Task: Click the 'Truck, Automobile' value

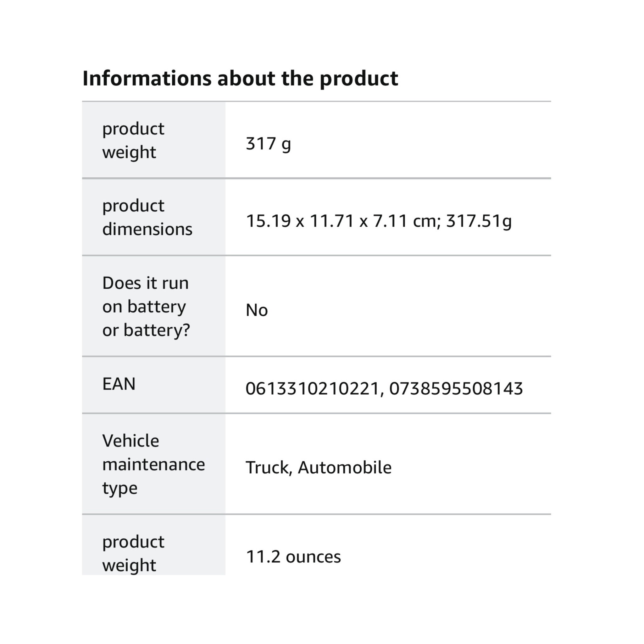Action: point(318,468)
